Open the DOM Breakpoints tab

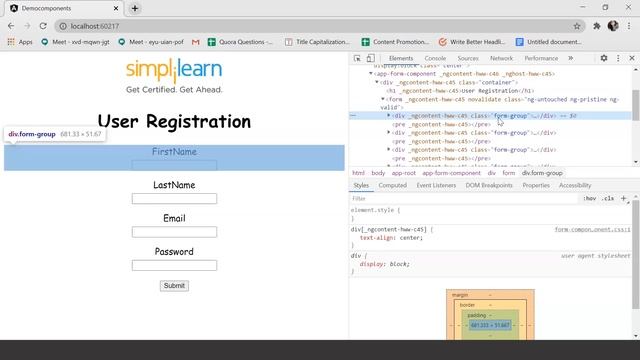pyautogui.click(x=489, y=185)
